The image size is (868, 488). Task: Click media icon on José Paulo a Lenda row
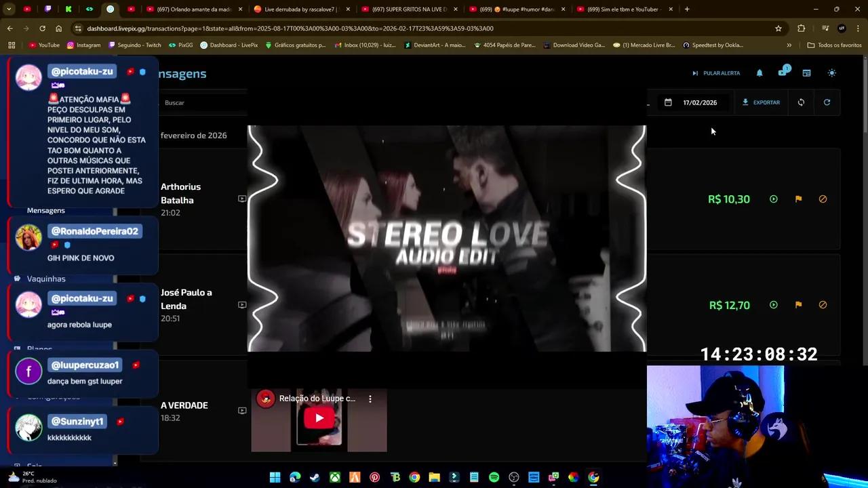pos(242,305)
